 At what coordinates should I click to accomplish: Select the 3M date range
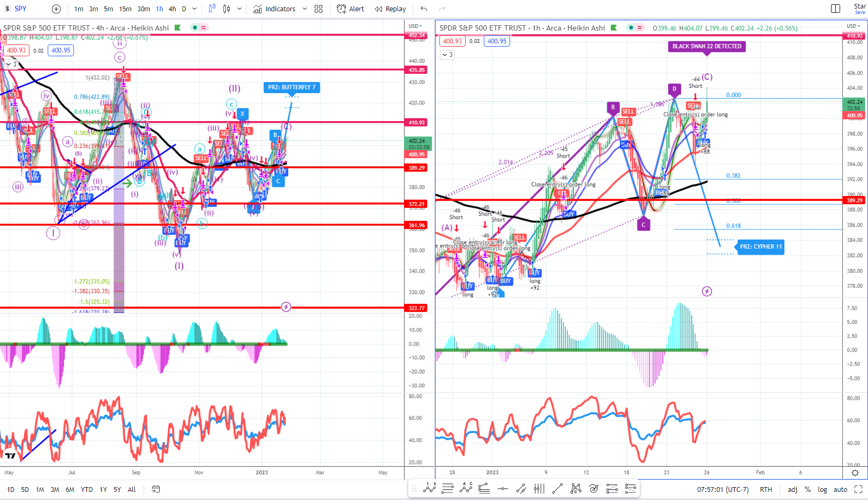[x=55, y=490]
